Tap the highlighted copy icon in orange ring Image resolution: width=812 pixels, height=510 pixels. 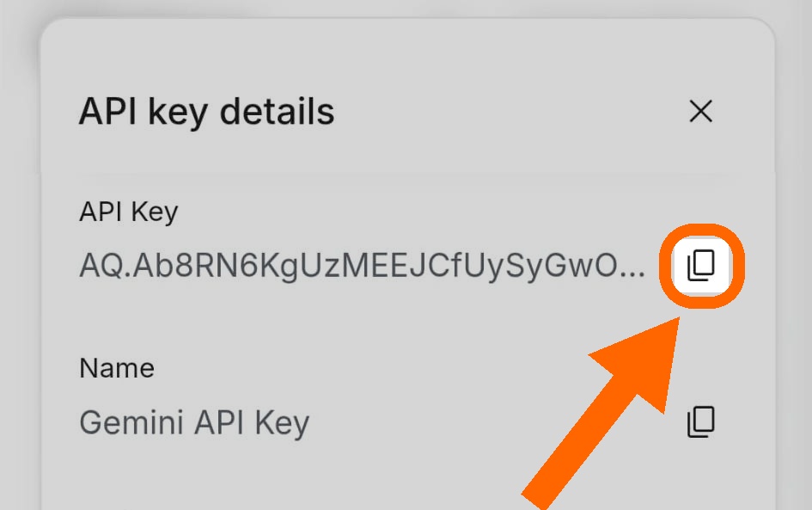701,266
